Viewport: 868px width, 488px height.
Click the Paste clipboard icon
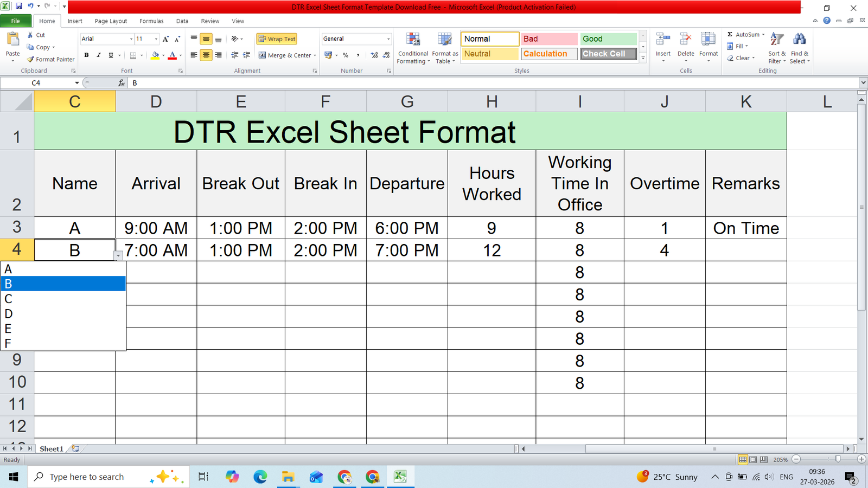click(x=12, y=40)
